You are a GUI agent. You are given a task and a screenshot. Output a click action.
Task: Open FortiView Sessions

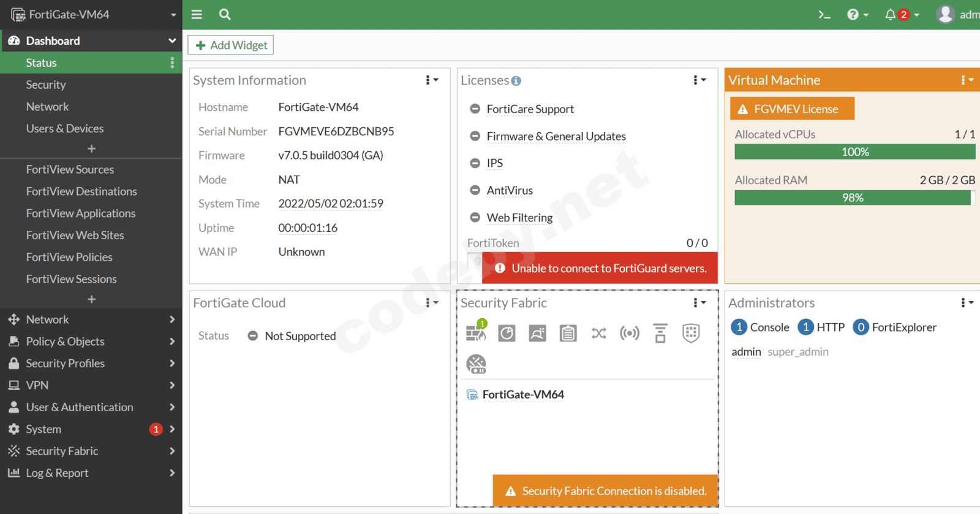tap(91, 280)
